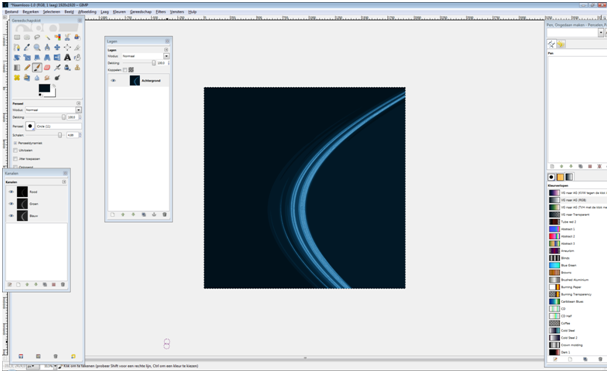The width and height of the screenshot is (609, 373).
Task: Select the Paths tool
Action: [17, 47]
